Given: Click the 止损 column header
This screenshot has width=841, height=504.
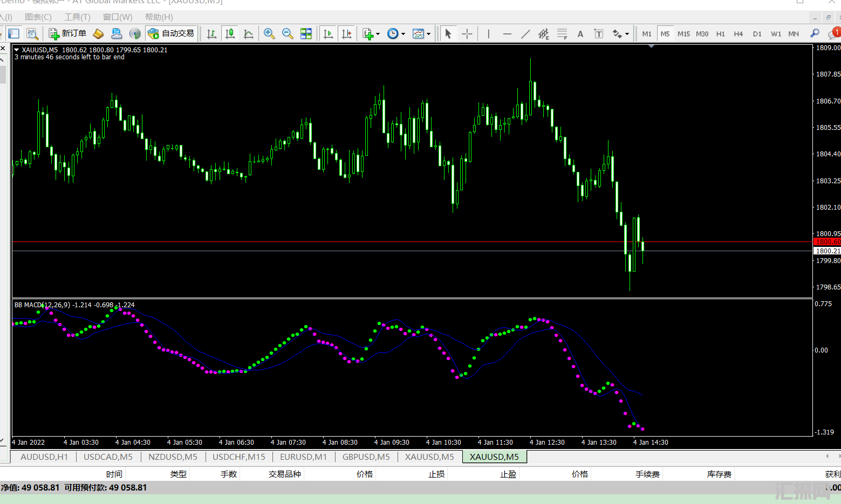Looking at the screenshot, I should point(436,474).
